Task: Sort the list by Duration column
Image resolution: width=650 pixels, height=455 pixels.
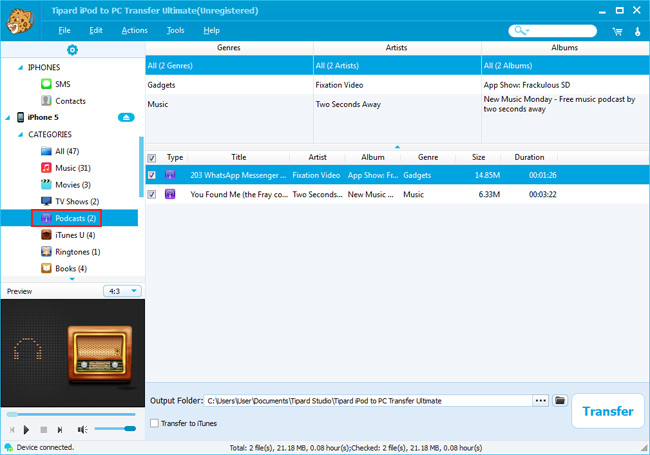Action: point(529,157)
